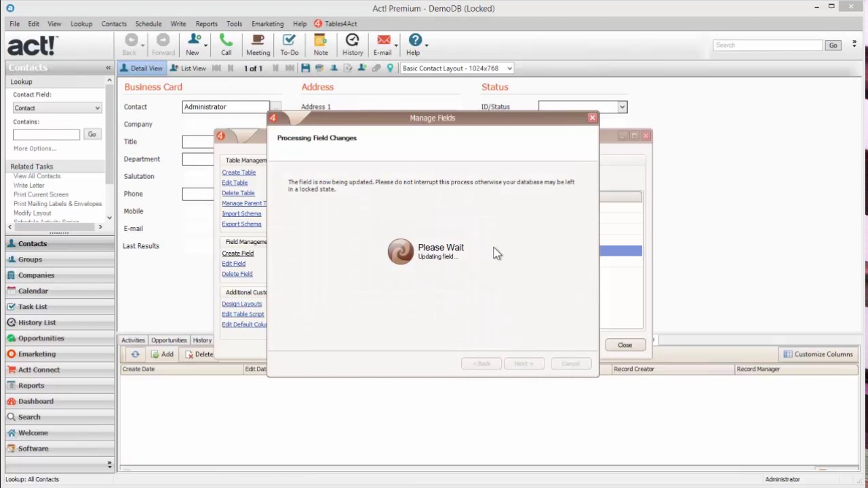
Task: Switch to List View
Action: click(x=188, y=68)
